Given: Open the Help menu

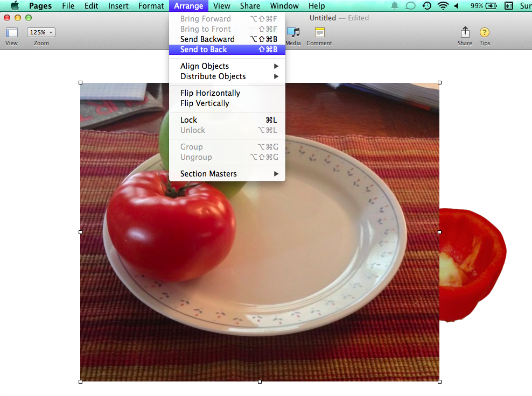Looking at the screenshot, I should [317, 6].
